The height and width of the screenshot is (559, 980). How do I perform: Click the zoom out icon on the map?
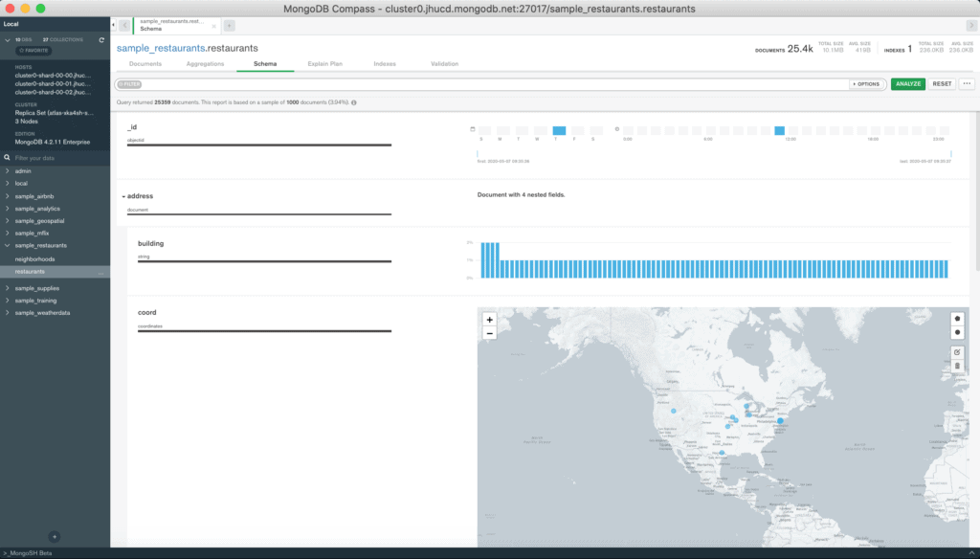pos(489,331)
